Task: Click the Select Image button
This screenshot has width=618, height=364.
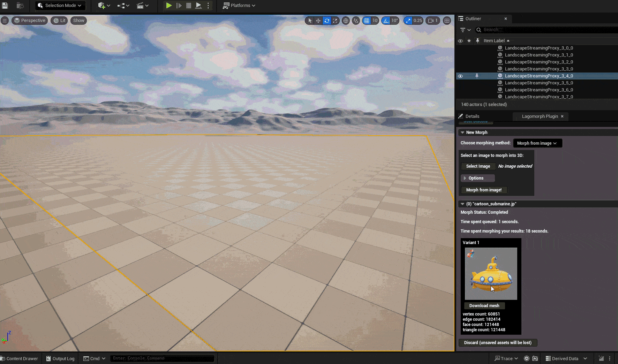Action: pyautogui.click(x=478, y=166)
